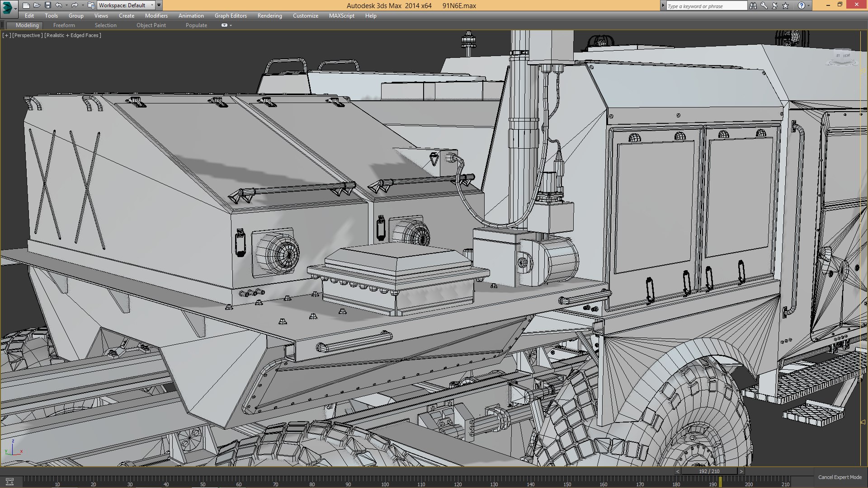This screenshot has width=868, height=488.
Task: Open the Views menu
Action: (x=101, y=16)
